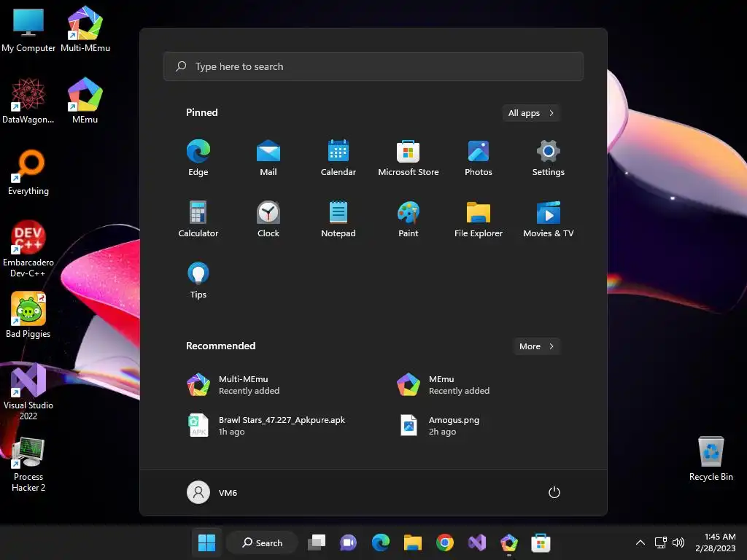Open the Tips app

click(198, 281)
